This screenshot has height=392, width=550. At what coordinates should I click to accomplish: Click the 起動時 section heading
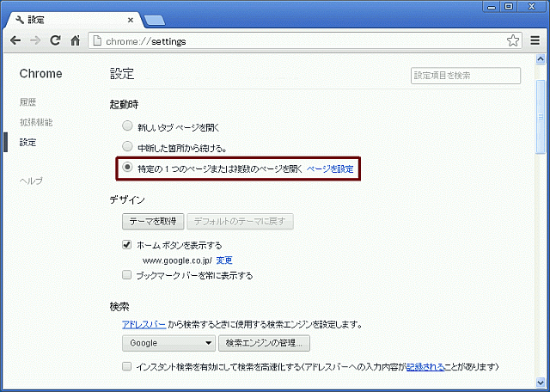(x=124, y=105)
